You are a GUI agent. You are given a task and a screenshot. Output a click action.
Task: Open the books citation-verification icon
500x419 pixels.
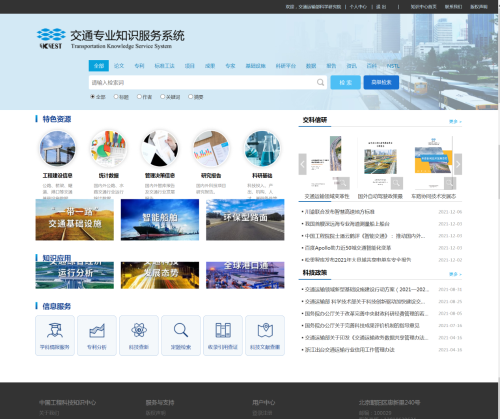click(x=223, y=330)
